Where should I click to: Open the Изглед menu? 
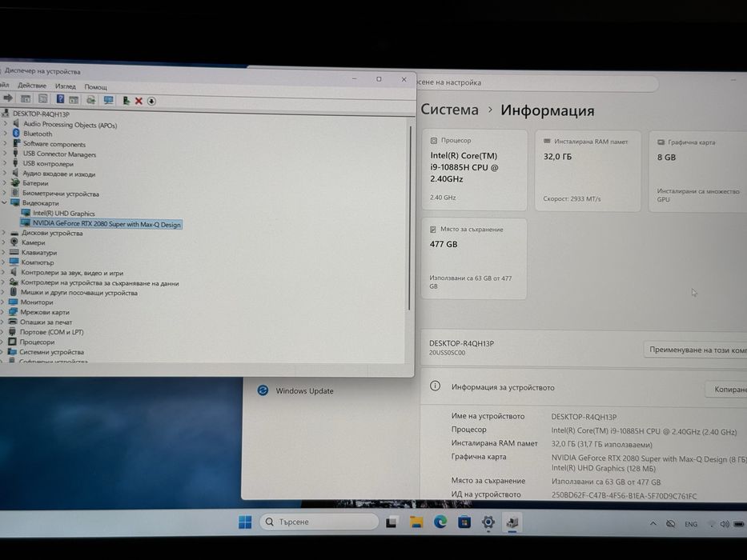point(66,86)
